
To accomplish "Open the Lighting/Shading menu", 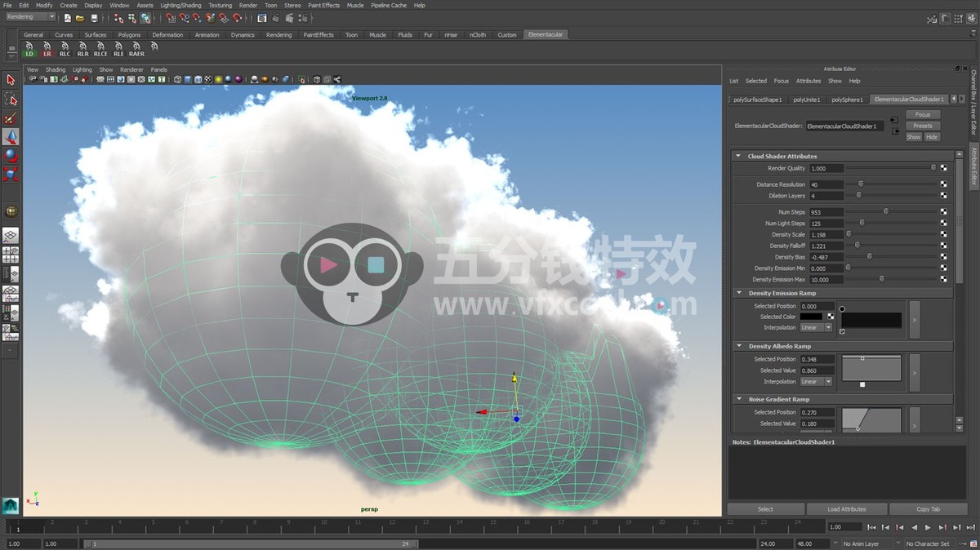I will point(180,5).
